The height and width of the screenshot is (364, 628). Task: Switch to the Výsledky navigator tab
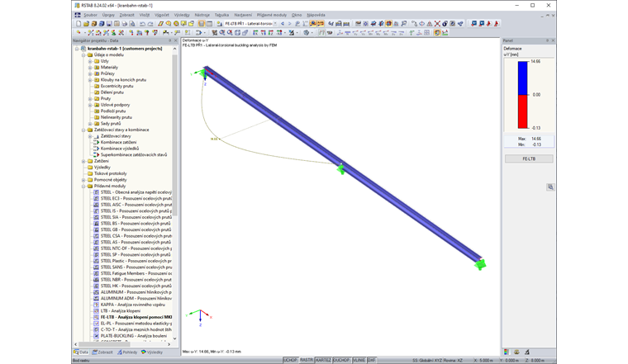click(152, 352)
